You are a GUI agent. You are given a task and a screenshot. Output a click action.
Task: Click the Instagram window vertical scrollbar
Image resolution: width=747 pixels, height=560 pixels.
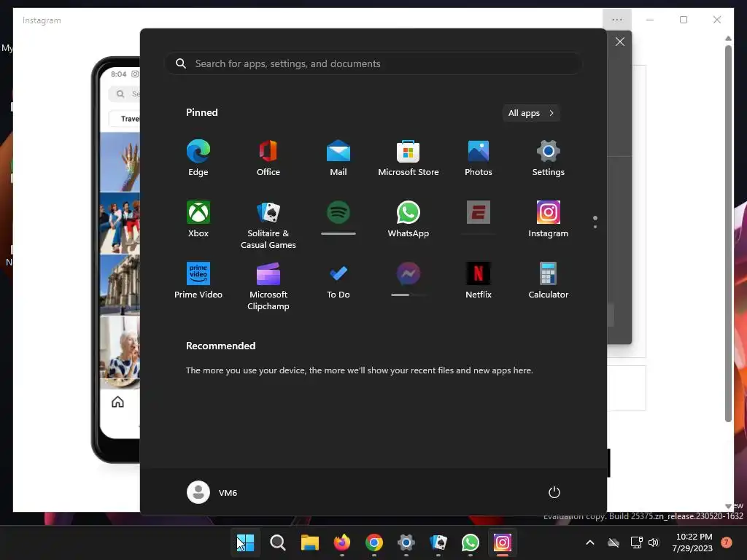728,233
